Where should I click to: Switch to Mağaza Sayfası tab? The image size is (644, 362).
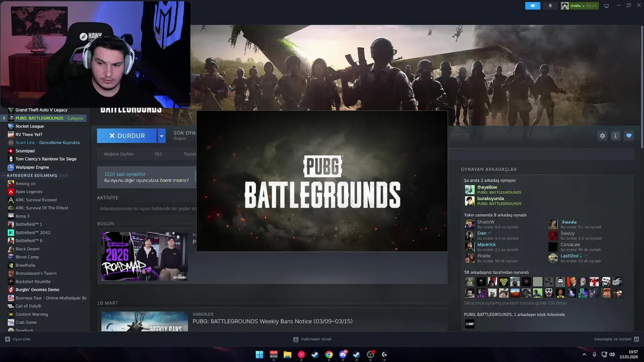[x=119, y=154]
